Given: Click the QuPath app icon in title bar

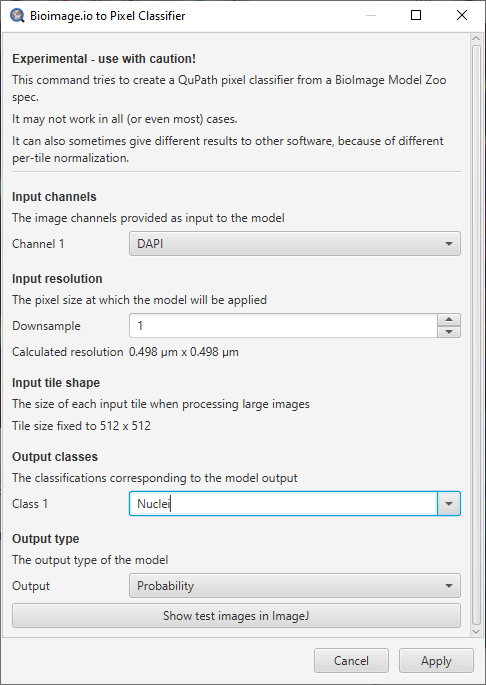Looking at the screenshot, I should [17, 16].
